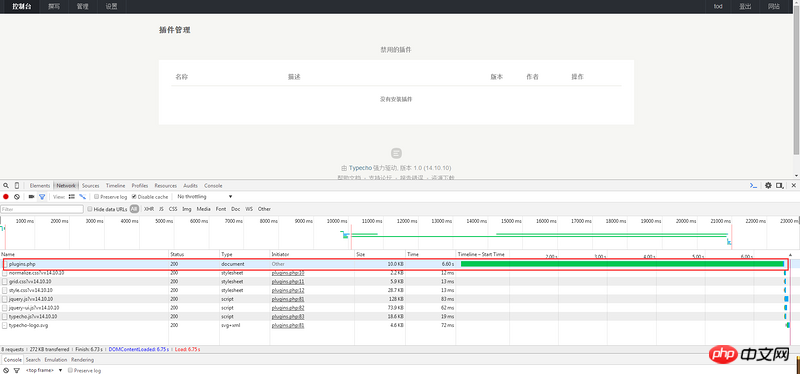Filter requests by XHR
800x374 pixels.
click(149, 209)
